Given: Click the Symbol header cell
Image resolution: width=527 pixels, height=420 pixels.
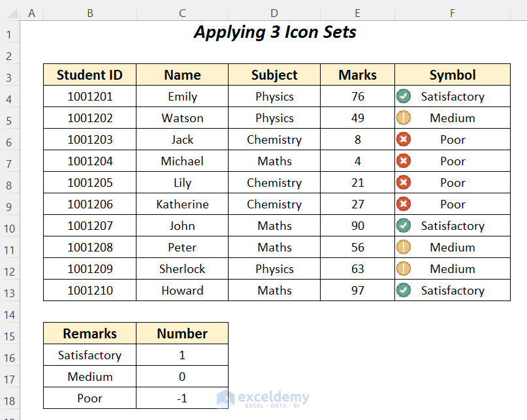Looking at the screenshot, I should click(x=452, y=74).
